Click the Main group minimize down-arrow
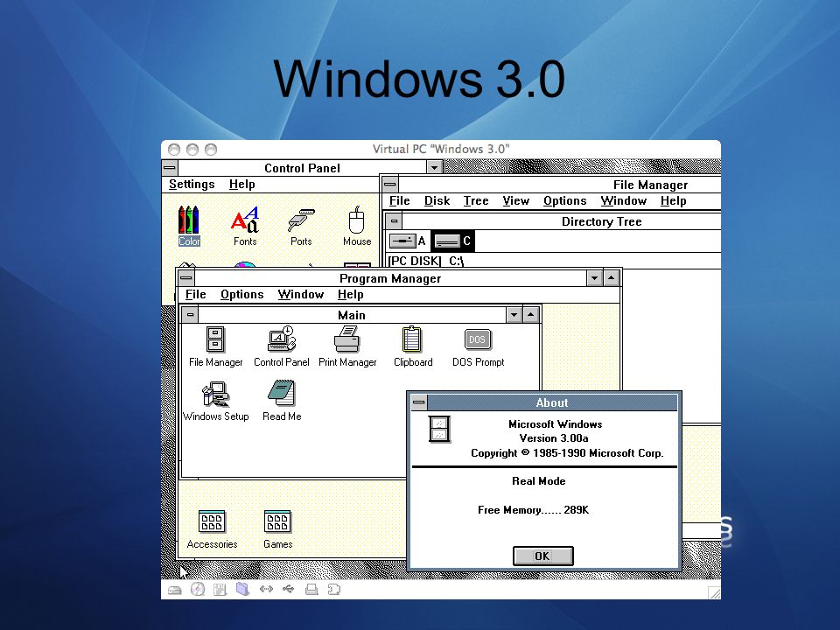 point(514,314)
